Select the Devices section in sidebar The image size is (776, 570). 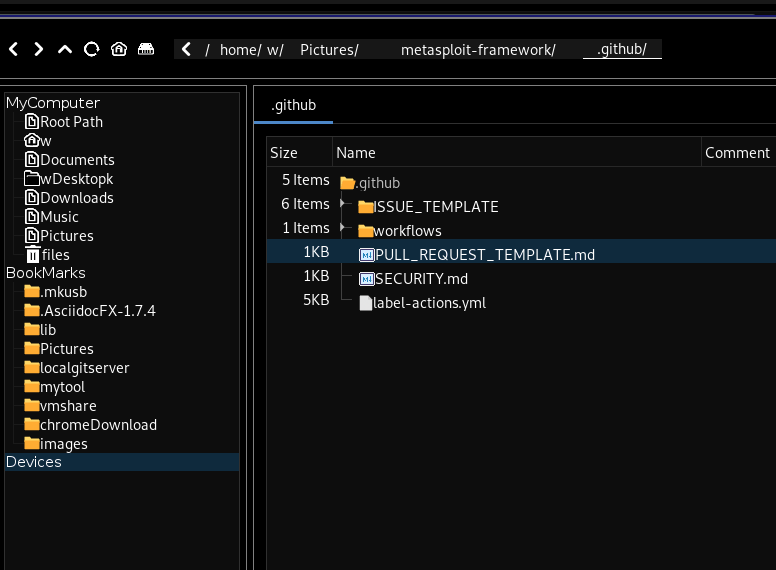pyautogui.click(x=122, y=462)
